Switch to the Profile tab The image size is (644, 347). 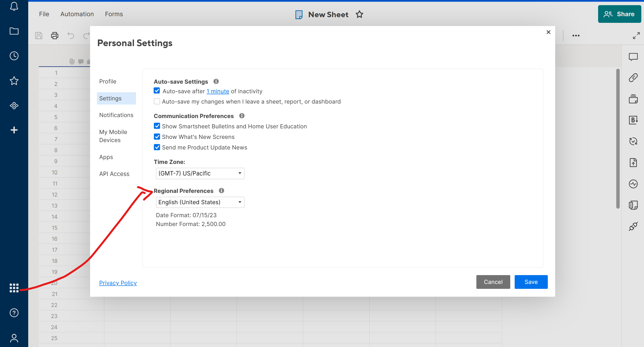107,81
